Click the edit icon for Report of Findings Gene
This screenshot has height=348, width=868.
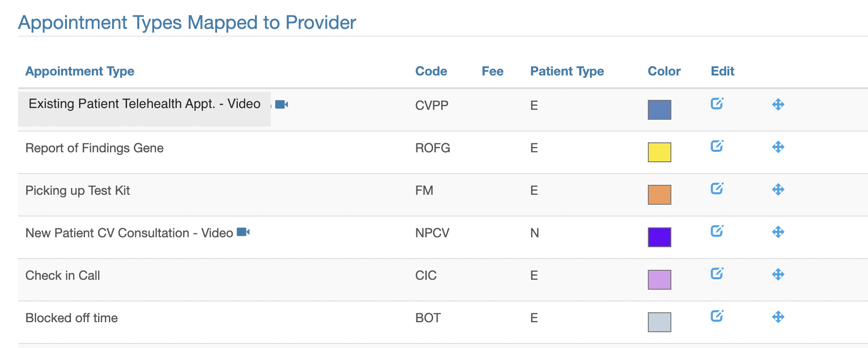(717, 146)
